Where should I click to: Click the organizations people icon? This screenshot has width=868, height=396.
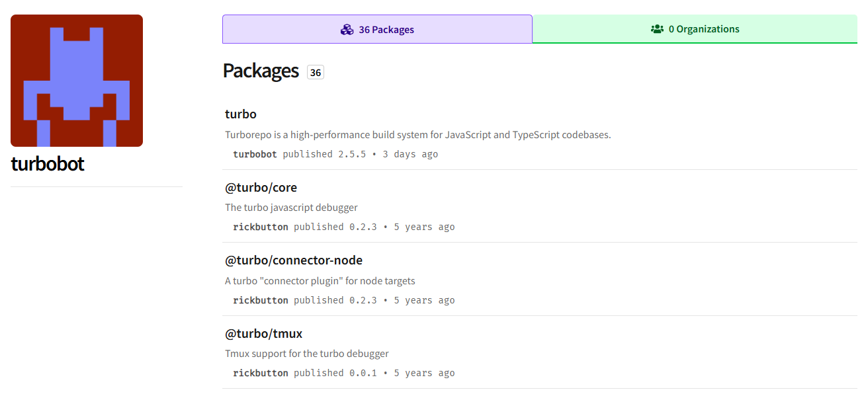pos(657,29)
